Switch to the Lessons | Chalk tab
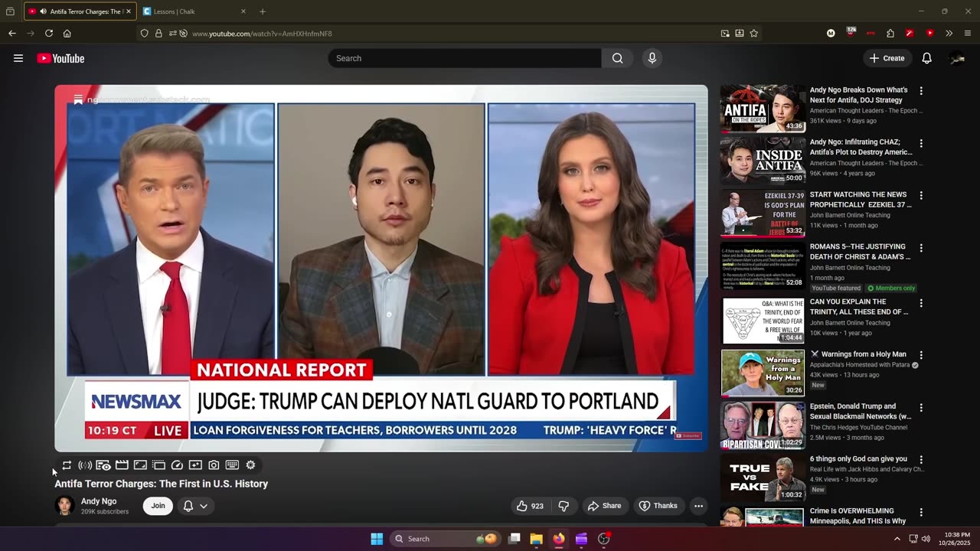 pyautogui.click(x=195, y=11)
